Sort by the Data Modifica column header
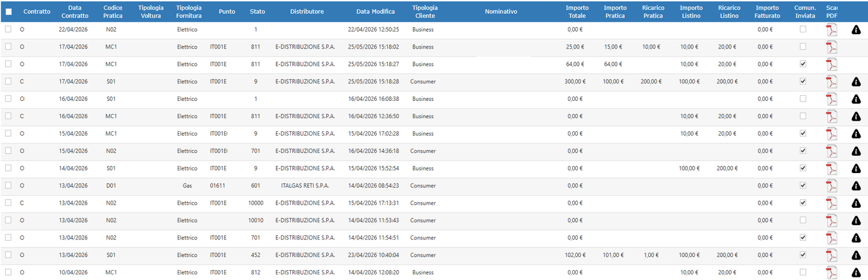The height and width of the screenshot is (280, 868). point(375,12)
